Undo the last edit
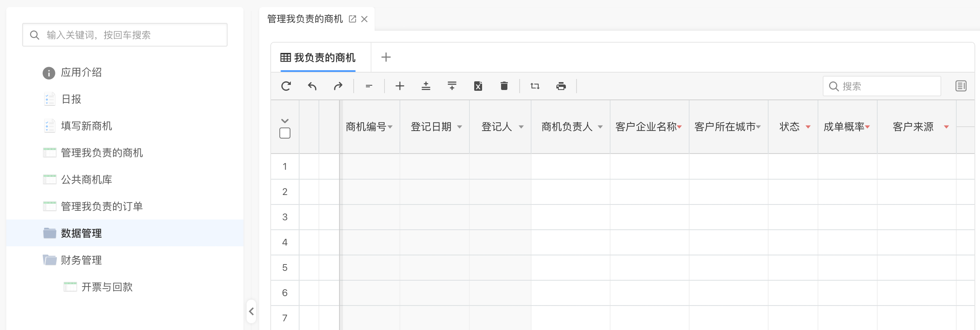 [x=312, y=86]
